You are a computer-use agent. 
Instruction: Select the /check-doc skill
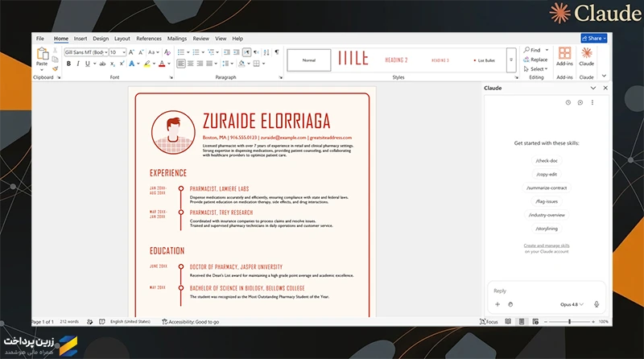click(x=547, y=161)
